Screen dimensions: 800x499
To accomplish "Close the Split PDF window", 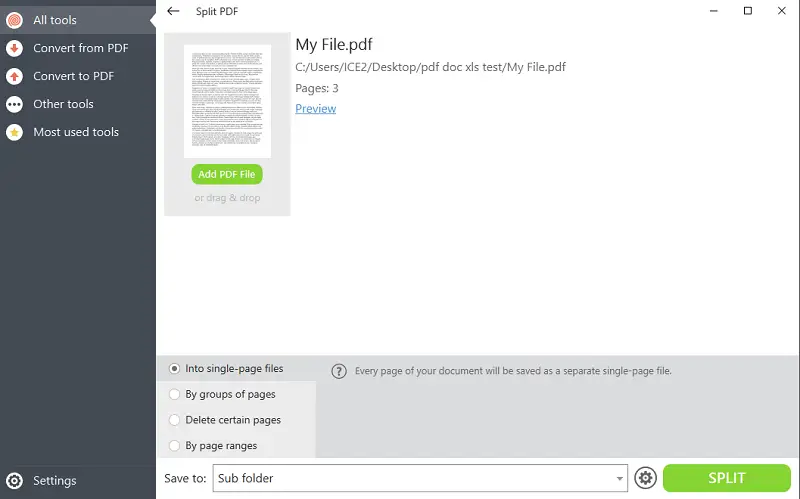I will pyautogui.click(x=782, y=11).
